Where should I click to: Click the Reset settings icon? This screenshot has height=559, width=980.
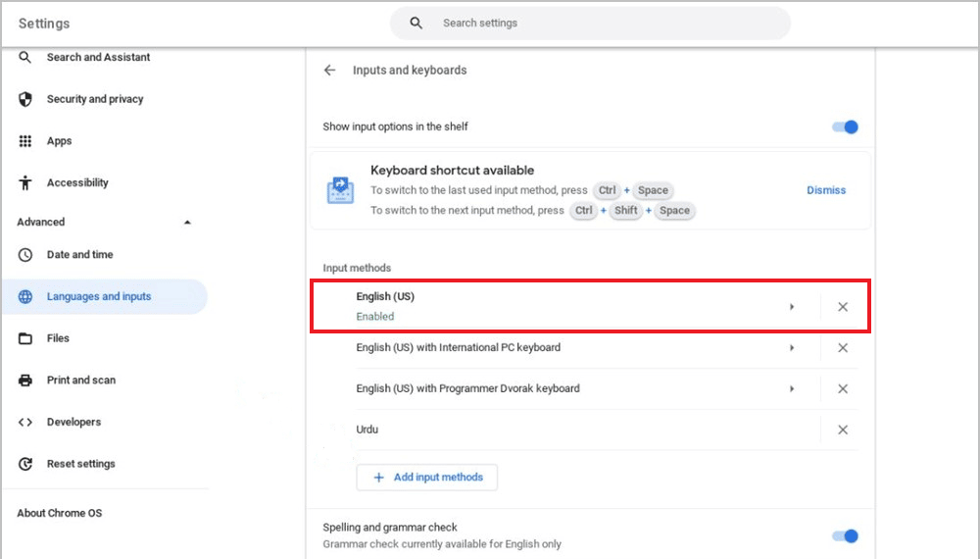(x=25, y=464)
